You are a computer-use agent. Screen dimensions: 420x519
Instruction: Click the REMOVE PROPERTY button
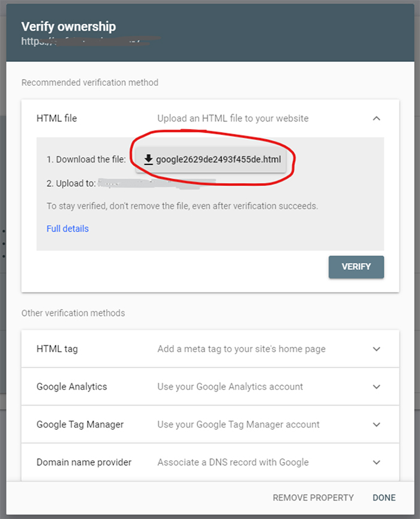pyautogui.click(x=313, y=497)
